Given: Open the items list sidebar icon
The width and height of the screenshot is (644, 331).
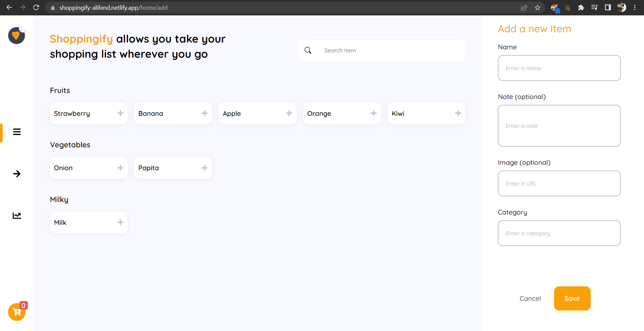Looking at the screenshot, I should coord(17,132).
